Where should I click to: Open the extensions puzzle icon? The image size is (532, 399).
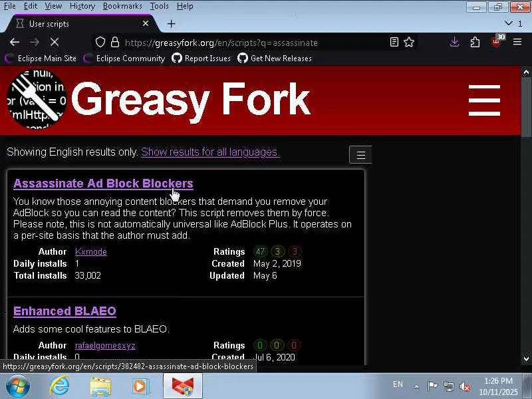[475, 42]
